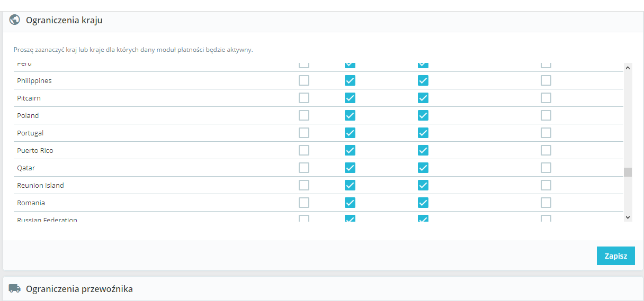The image size is (644, 301).
Task: Uncheck the second-column checkbox for Reunion Island
Action: pos(350,185)
